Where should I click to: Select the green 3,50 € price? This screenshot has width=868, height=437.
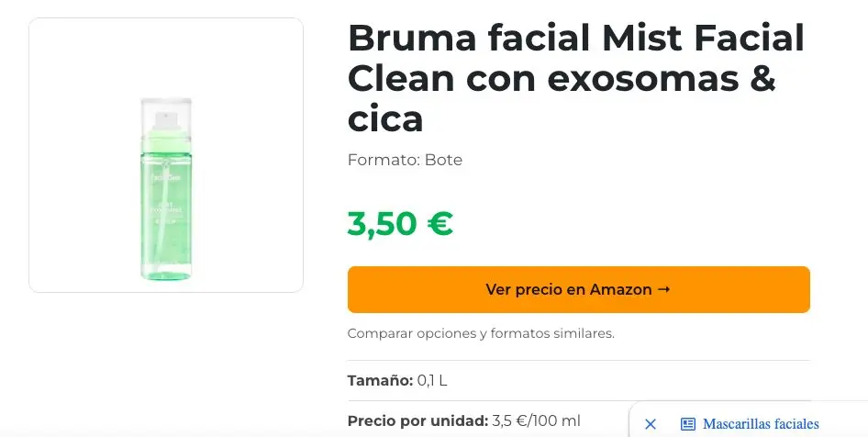(400, 223)
